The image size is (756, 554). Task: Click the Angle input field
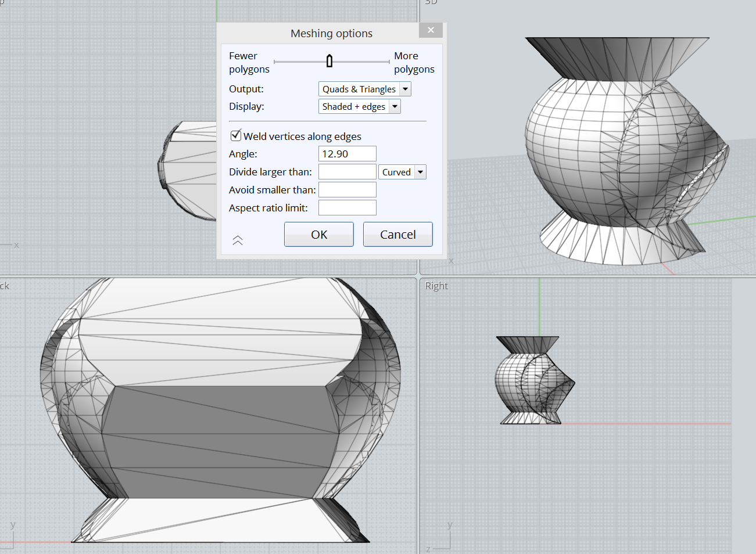point(347,154)
